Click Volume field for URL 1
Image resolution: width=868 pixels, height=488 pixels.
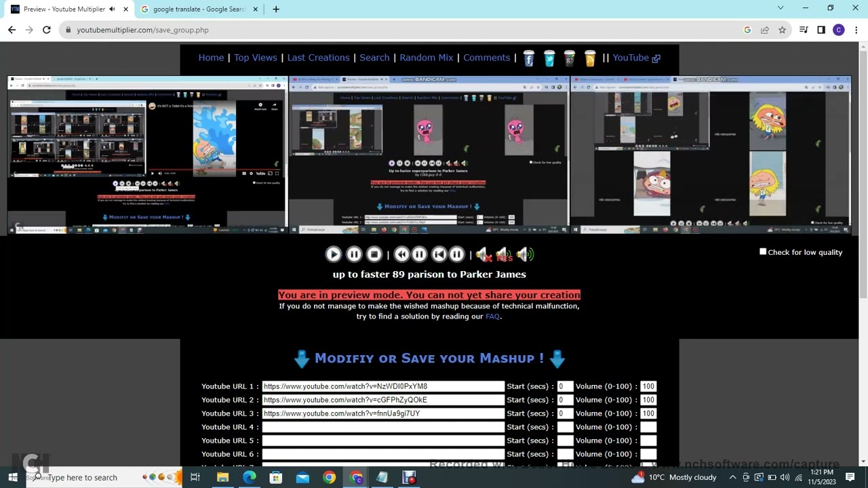click(648, 386)
